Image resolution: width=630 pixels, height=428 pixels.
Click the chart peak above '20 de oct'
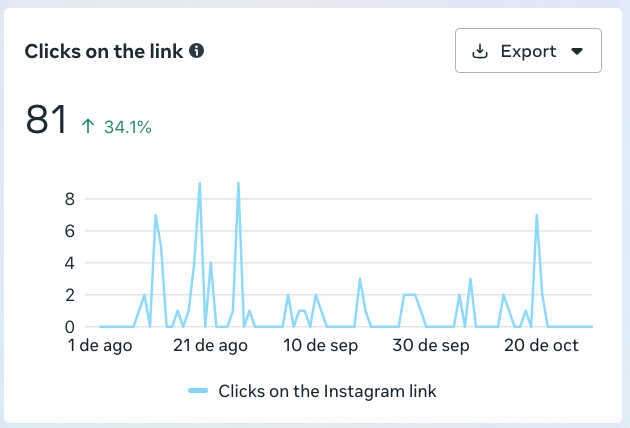[537, 215]
